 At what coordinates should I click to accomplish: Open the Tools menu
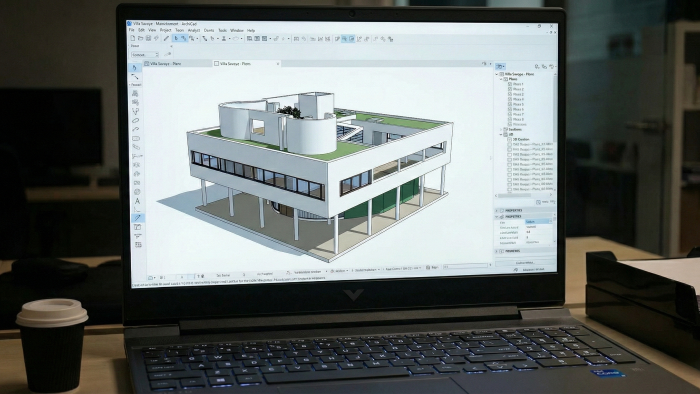point(222,30)
